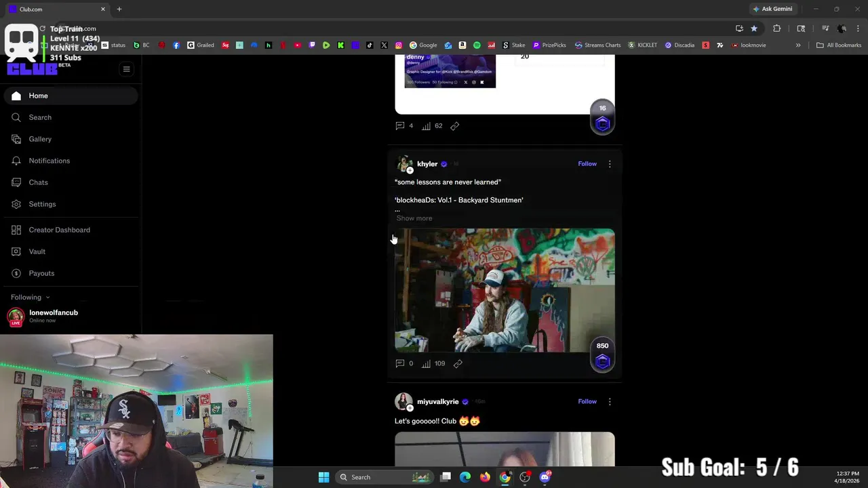868x488 pixels.
Task: Follow khyler
Action: (x=587, y=164)
